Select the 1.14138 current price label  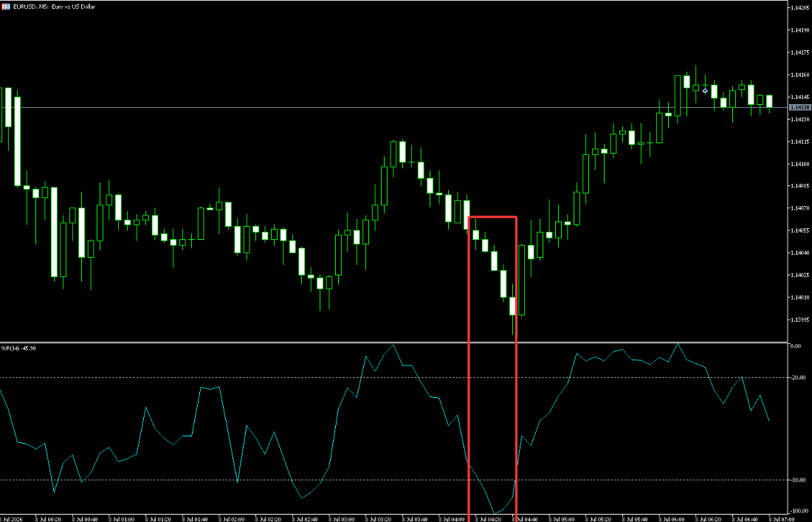pyautogui.click(x=799, y=107)
